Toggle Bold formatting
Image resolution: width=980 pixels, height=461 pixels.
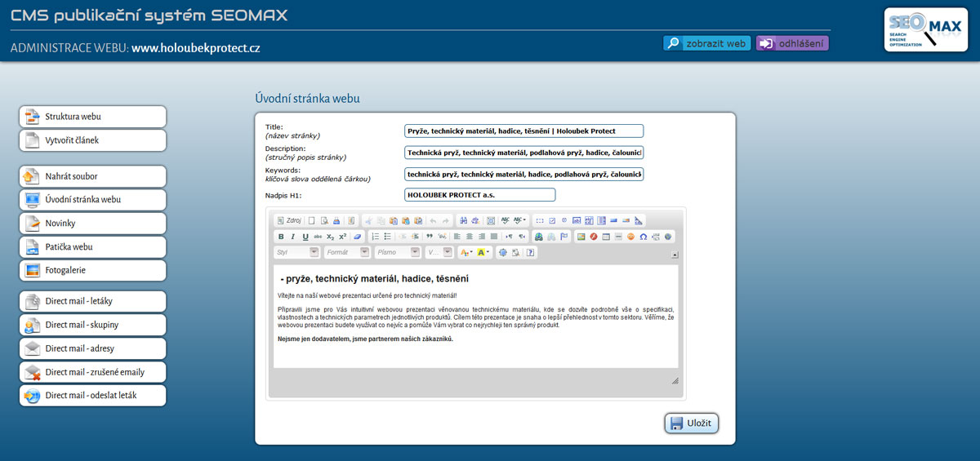pyautogui.click(x=281, y=237)
